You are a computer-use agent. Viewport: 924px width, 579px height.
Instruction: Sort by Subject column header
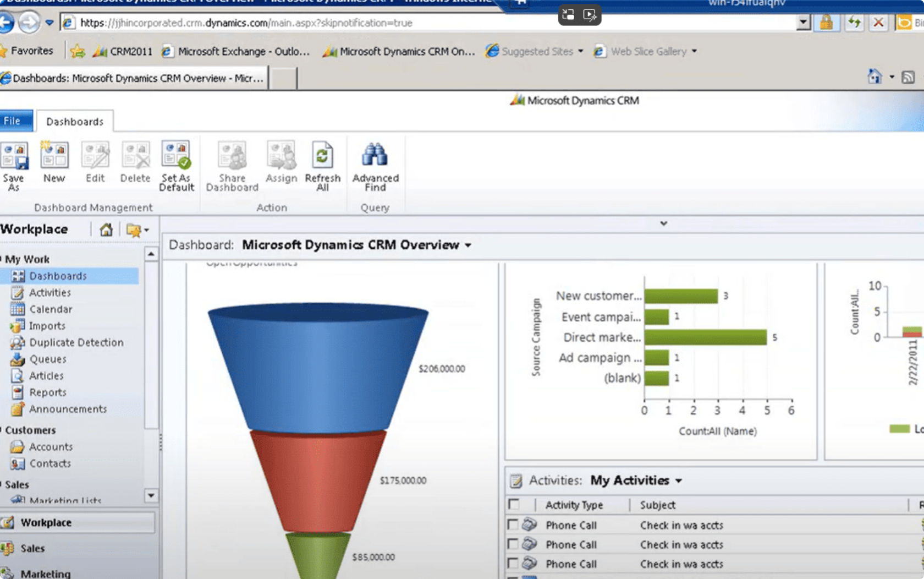(658, 505)
